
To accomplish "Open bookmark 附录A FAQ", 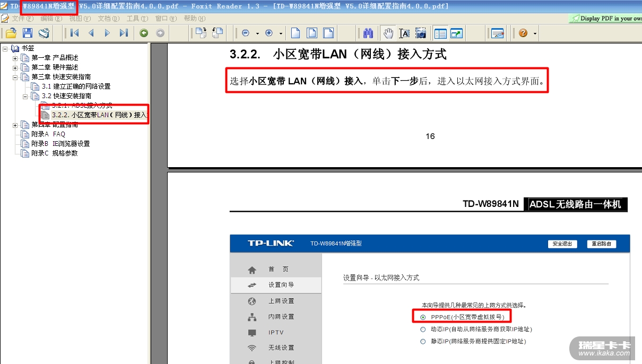I will [x=48, y=134].
